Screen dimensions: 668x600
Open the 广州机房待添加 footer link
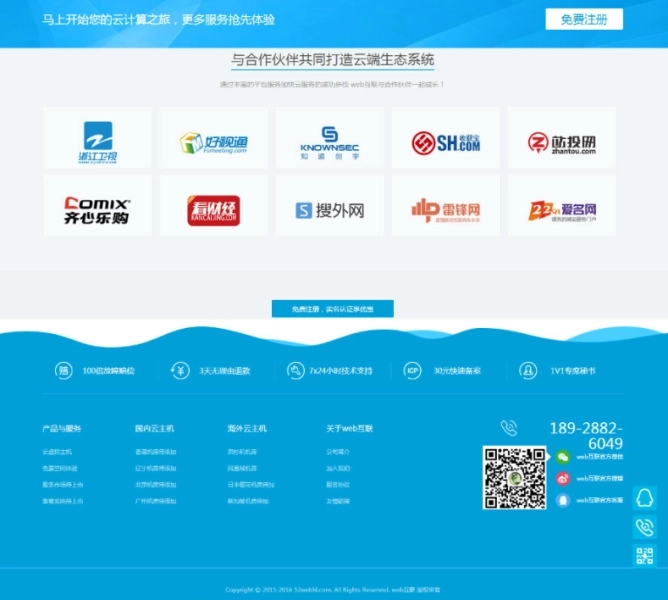(x=155, y=501)
